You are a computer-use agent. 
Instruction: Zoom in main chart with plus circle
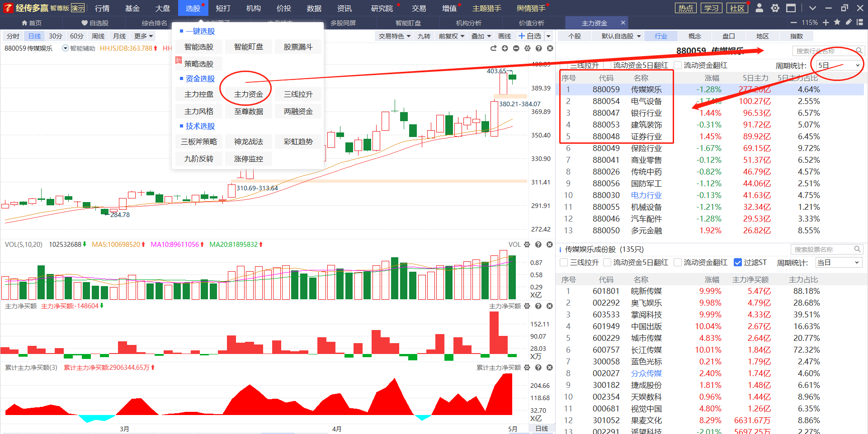click(505, 48)
